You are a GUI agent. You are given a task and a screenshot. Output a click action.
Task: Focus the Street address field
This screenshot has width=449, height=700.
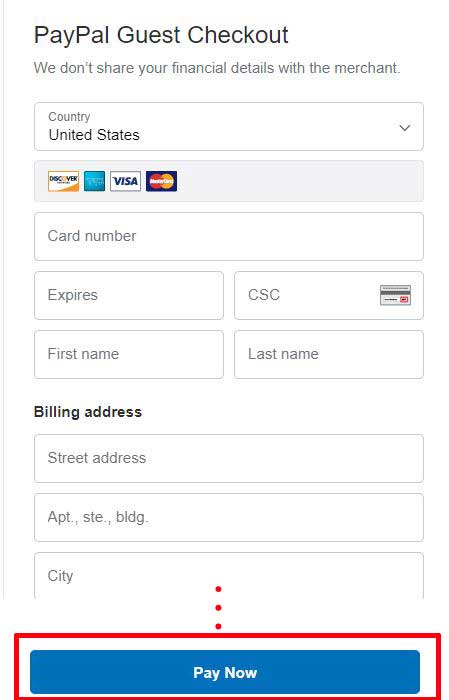[229, 458]
